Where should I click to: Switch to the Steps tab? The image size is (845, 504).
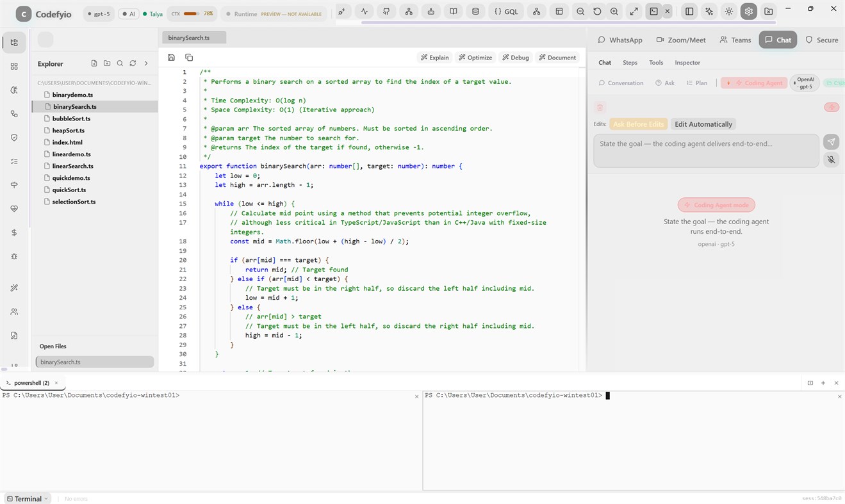(x=630, y=63)
